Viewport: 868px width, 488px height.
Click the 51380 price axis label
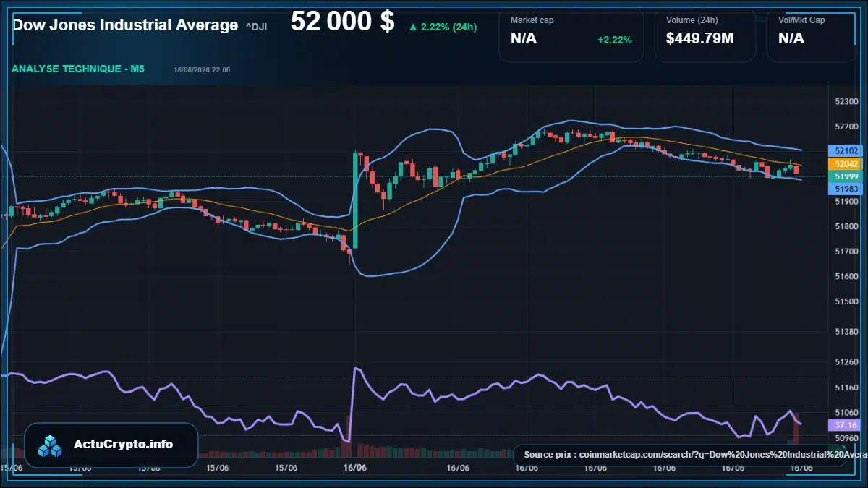point(846,332)
